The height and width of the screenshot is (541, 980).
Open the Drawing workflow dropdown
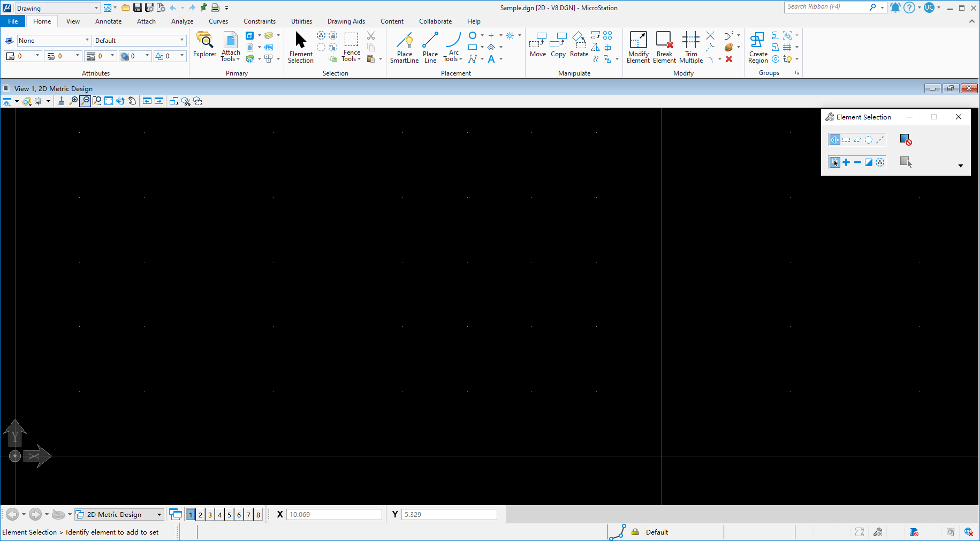point(57,8)
